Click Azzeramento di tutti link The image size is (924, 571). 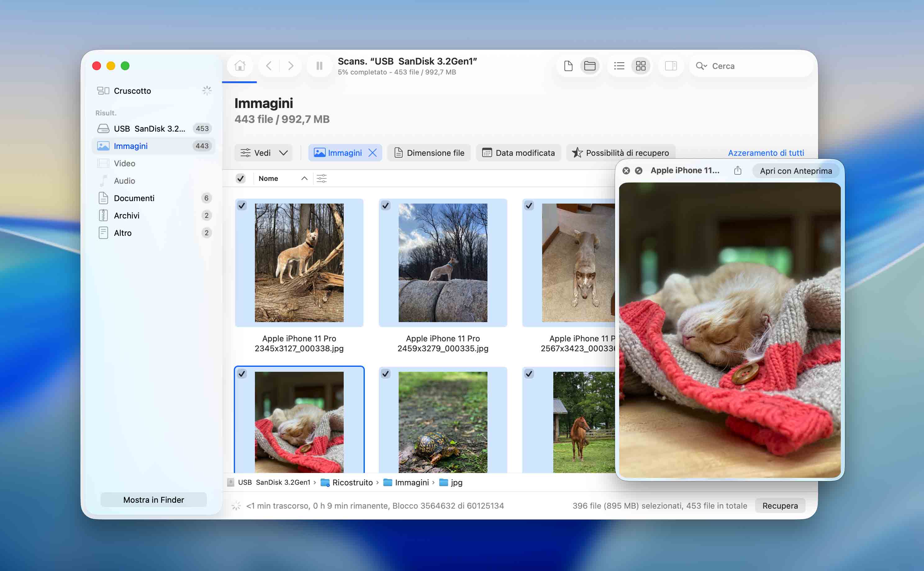(x=766, y=153)
